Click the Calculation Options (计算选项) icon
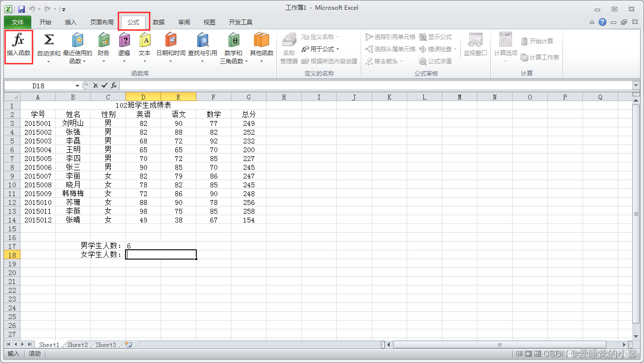This screenshot has height=363, width=644. (x=505, y=40)
